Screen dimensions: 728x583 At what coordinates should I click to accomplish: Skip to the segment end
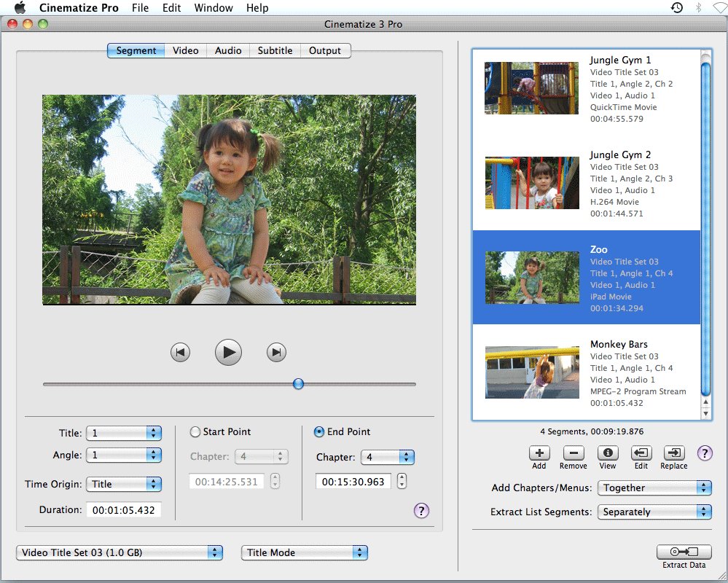click(276, 353)
